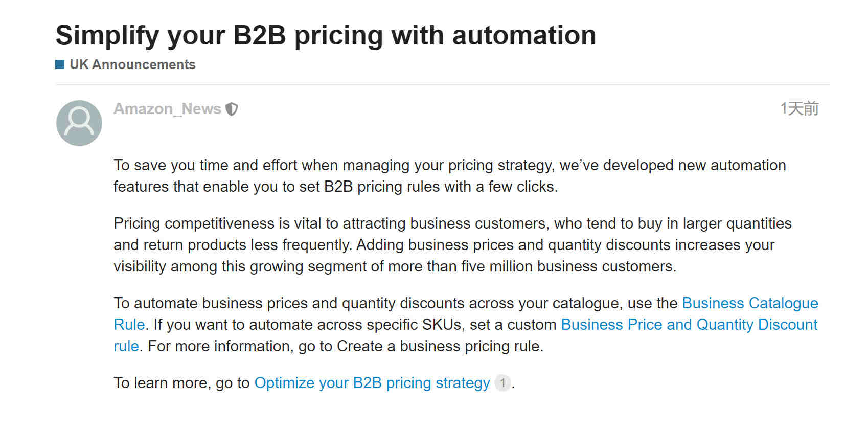The width and height of the screenshot is (868, 430).
Task: Click the blue UK Announcements category square
Action: click(60, 64)
